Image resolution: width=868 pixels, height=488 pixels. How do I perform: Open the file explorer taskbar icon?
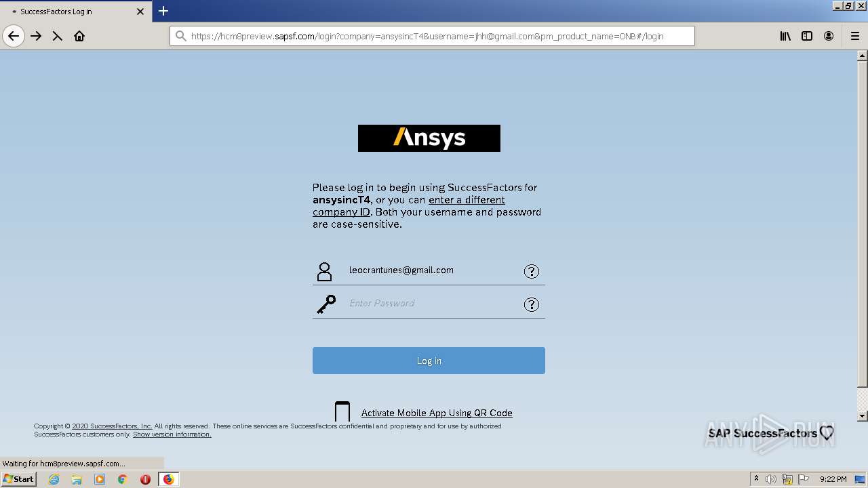point(77,479)
